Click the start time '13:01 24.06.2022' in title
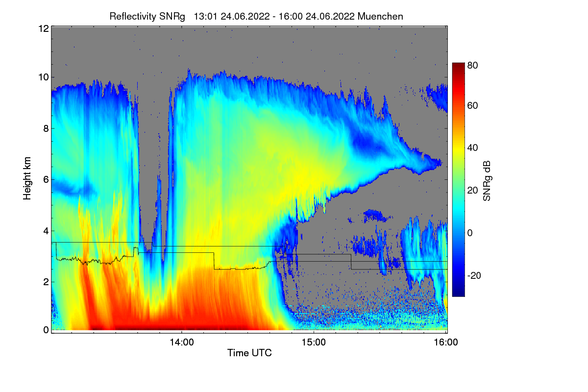588x392 pixels. [x=232, y=16]
